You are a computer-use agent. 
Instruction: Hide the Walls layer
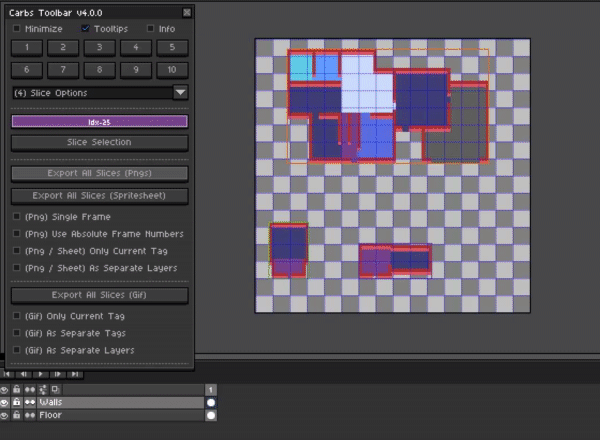[4, 403]
